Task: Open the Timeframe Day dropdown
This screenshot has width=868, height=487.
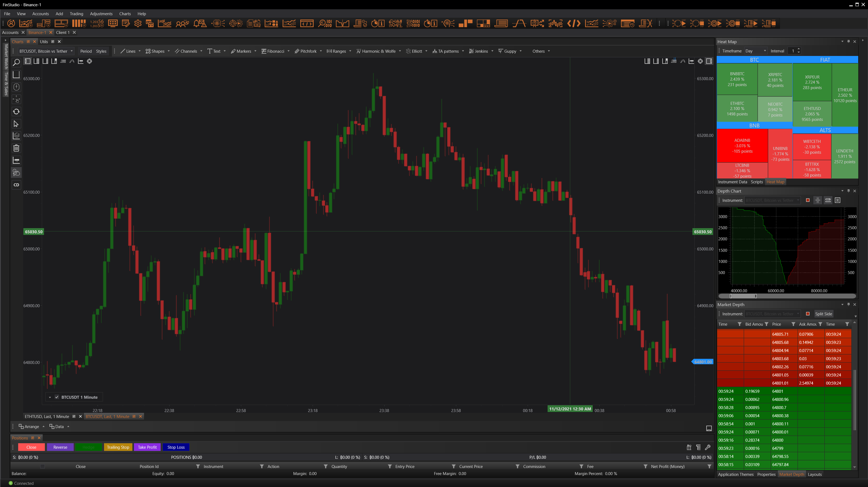Action: (755, 51)
